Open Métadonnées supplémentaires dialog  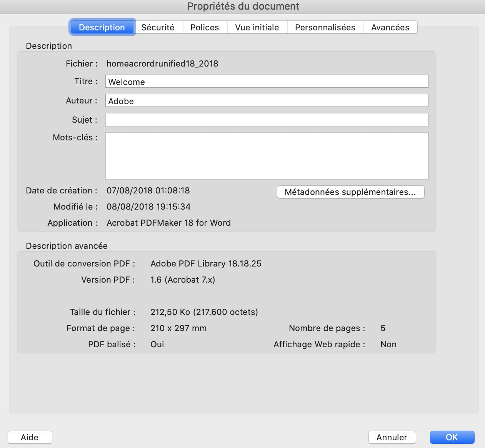(x=351, y=192)
